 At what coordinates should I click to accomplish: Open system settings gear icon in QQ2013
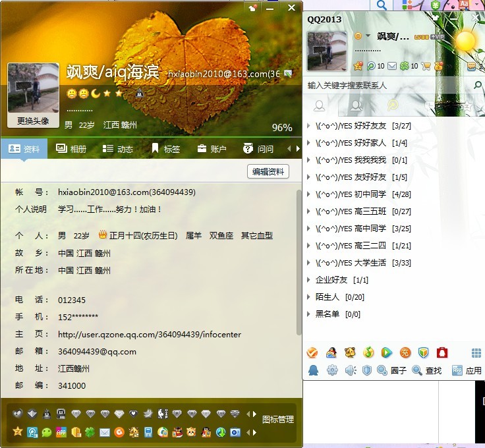[x=333, y=370]
